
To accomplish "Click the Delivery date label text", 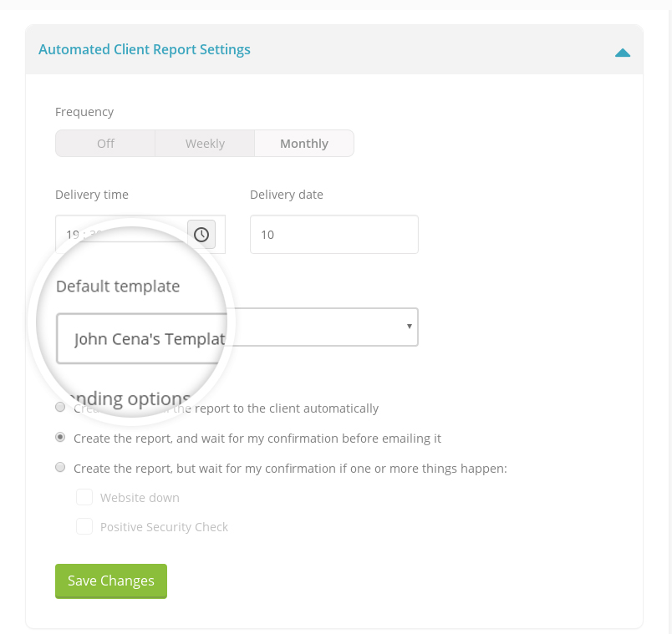I will tap(286, 195).
